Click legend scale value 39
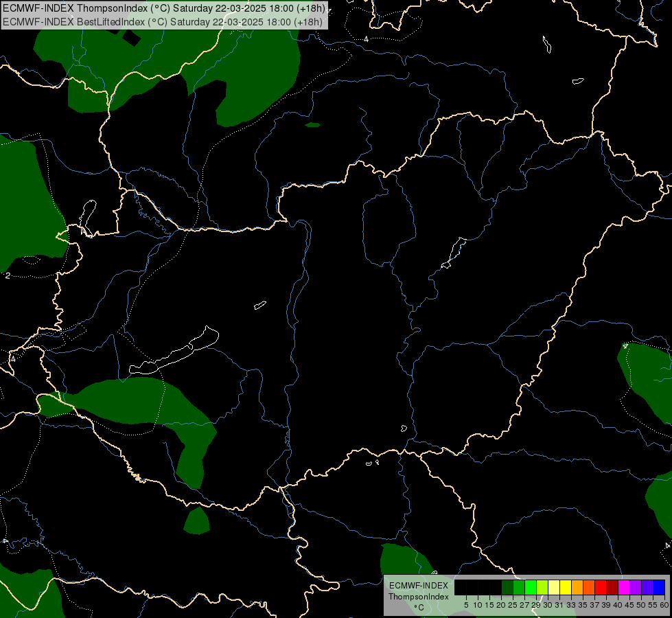 pos(606,605)
